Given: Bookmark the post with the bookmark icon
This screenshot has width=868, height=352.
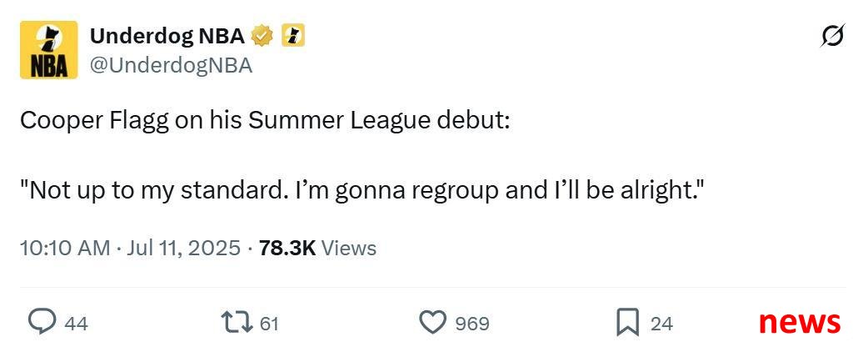Looking at the screenshot, I should pos(628,323).
